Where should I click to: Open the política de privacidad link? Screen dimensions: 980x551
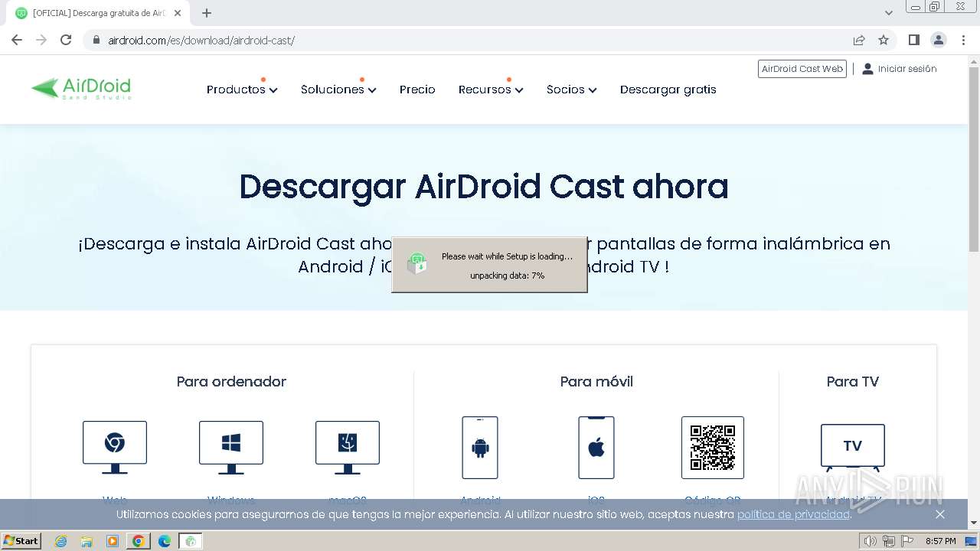[x=793, y=514]
